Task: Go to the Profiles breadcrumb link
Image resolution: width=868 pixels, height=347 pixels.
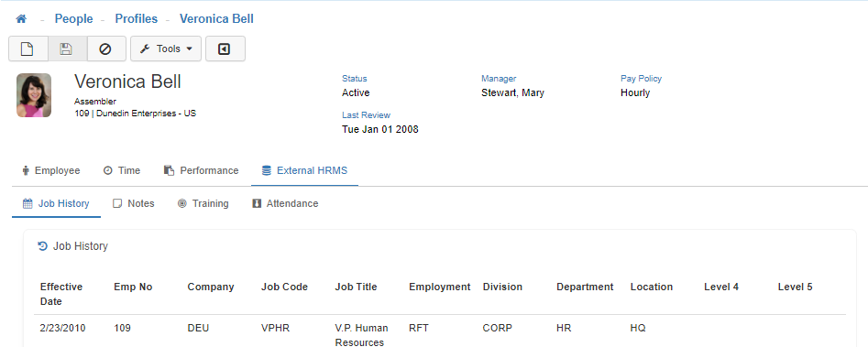Action: [x=137, y=19]
